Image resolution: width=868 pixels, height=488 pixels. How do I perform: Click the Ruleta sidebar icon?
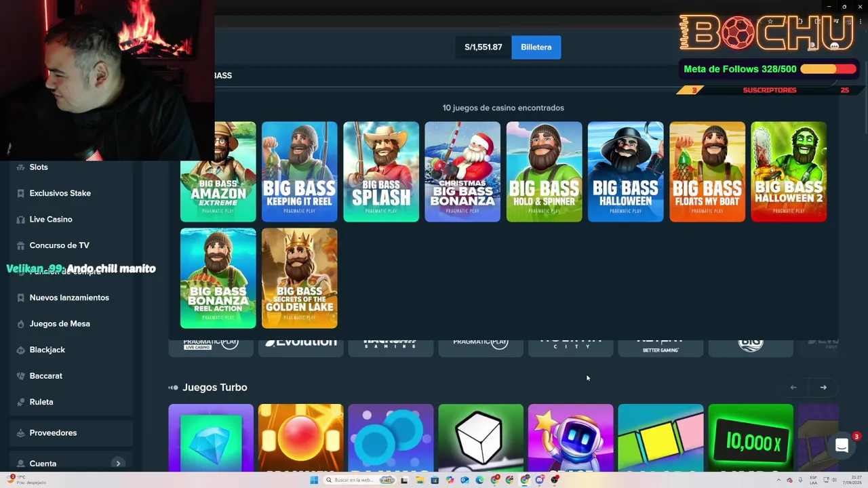click(20, 402)
